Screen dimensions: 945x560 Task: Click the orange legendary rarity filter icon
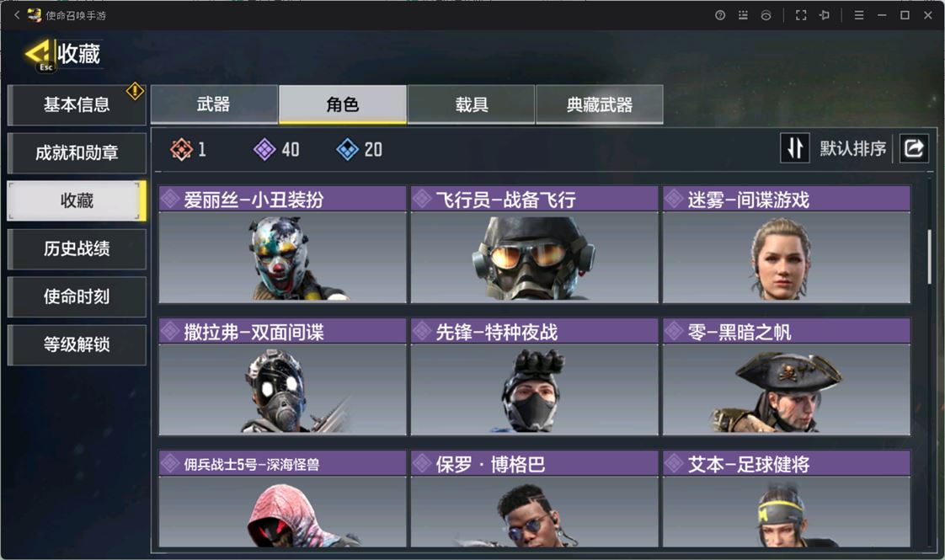[x=181, y=149]
